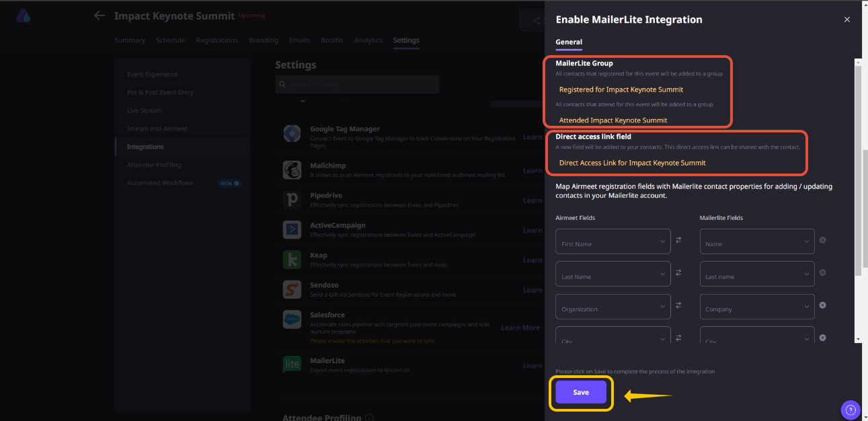
Task: Click the back arrow beside Impact Keynote Summit
Action: point(100,15)
